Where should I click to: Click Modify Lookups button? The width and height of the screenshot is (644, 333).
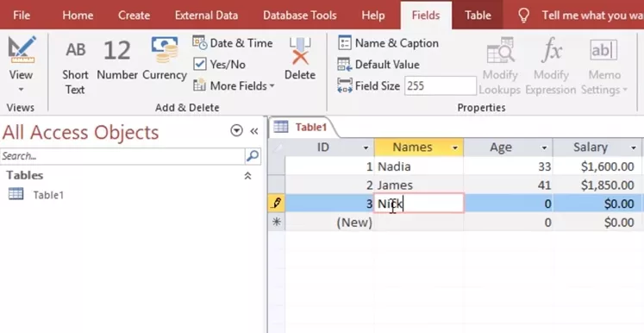point(499,66)
